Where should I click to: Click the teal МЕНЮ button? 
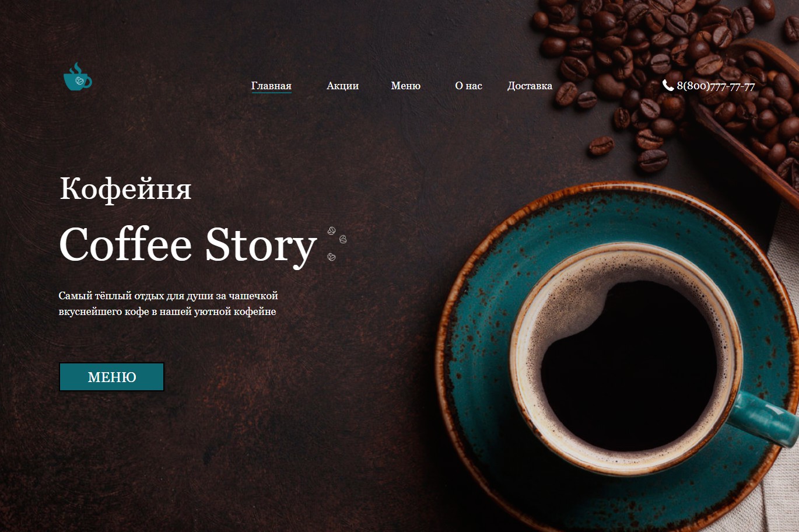coord(111,377)
